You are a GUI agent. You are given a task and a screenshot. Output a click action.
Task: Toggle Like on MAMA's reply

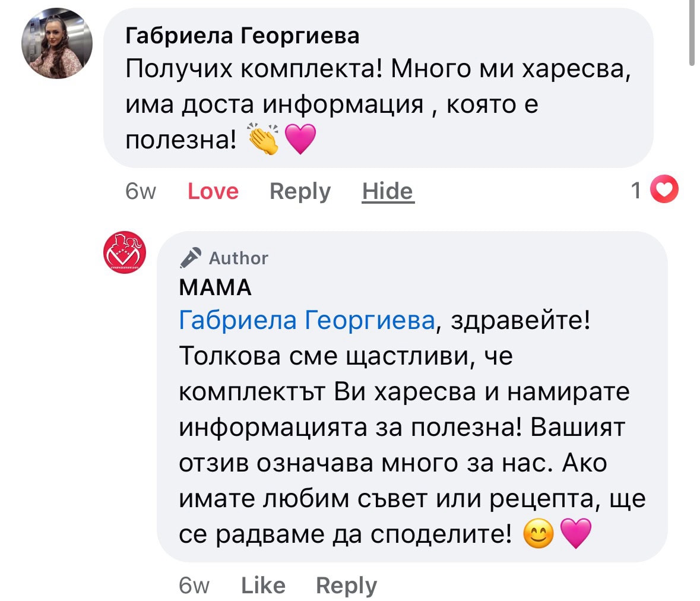point(263,586)
